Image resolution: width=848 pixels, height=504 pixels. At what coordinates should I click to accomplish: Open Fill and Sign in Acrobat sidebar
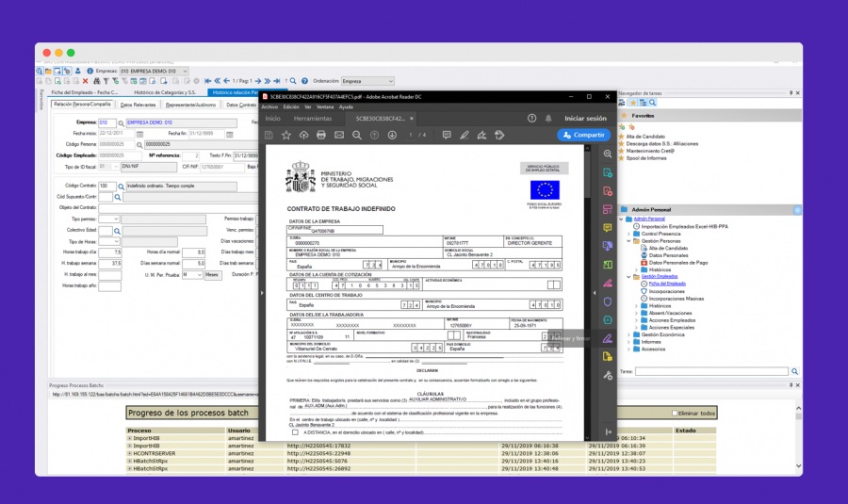pos(608,338)
